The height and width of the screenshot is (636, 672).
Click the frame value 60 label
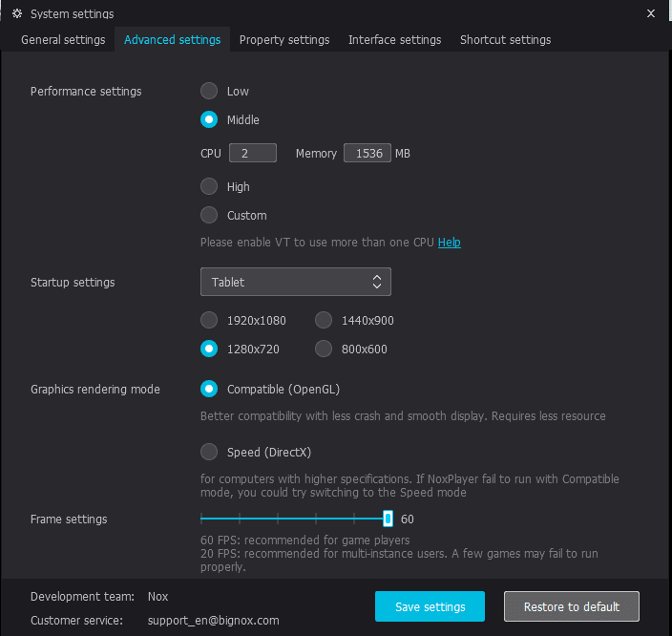pyautogui.click(x=408, y=519)
